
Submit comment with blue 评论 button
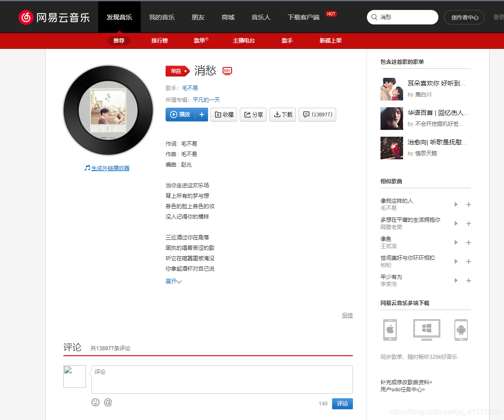[x=342, y=404]
